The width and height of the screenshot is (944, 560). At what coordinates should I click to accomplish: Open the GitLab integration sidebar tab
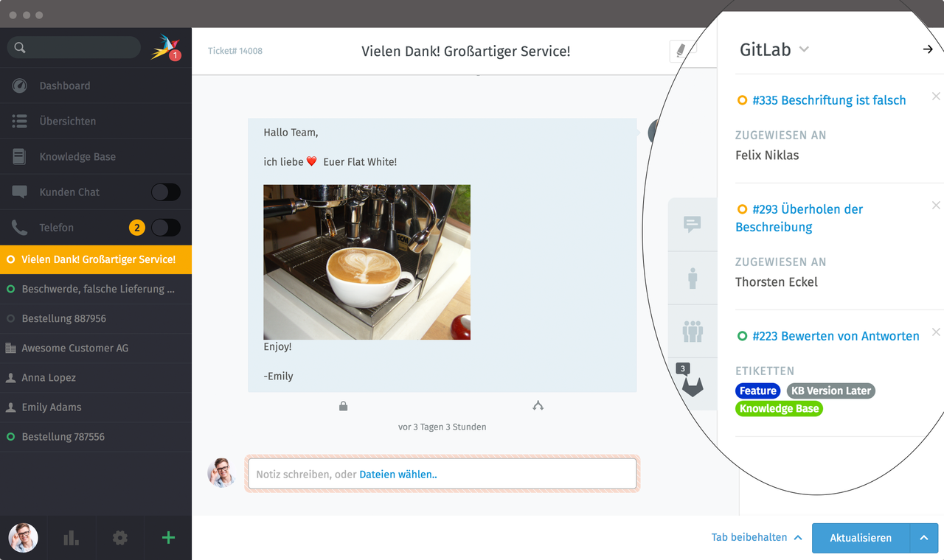click(692, 385)
